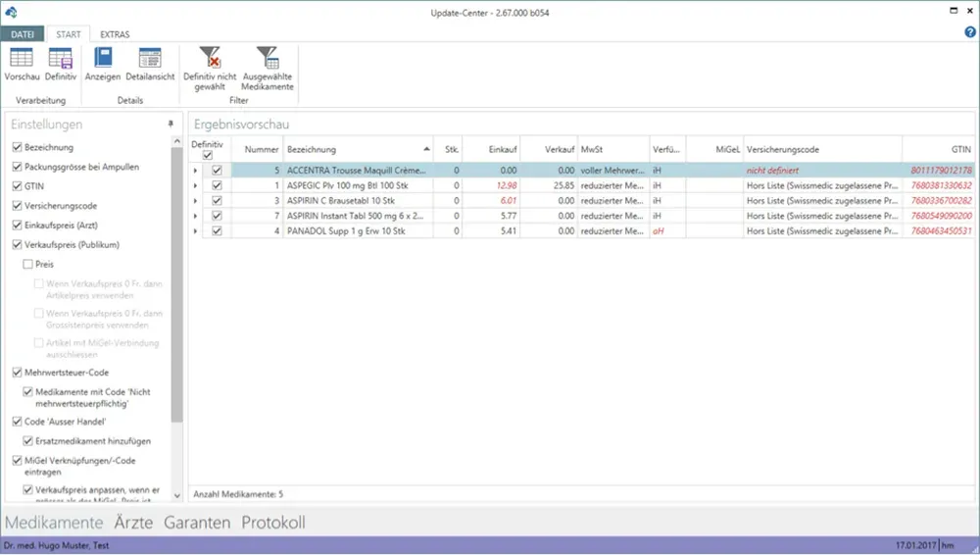Click 'Dr. med. Hugo Muster, Test' status text
This screenshot has height=555, width=980.
coord(56,545)
